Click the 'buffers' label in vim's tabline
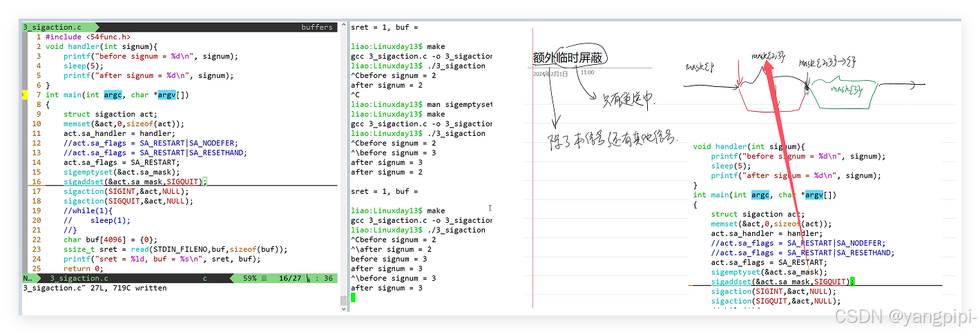Image resolution: width=980 pixels, height=334 pixels. coord(317,28)
